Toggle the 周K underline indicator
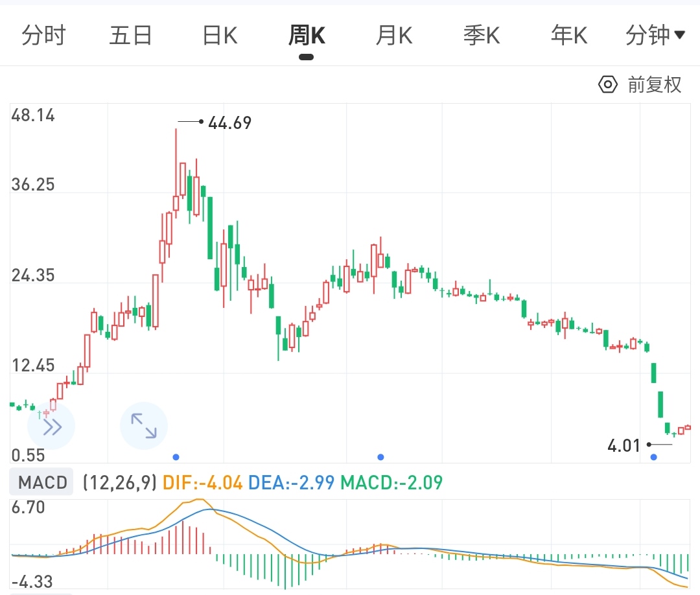The width and height of the screenshot is (700, 595). [x=306, y=58]
